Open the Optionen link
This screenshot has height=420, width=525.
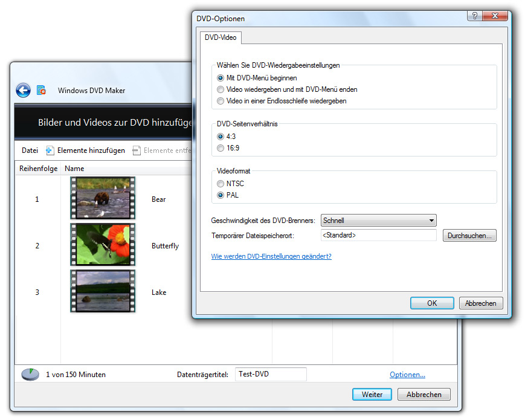point(407,375)
